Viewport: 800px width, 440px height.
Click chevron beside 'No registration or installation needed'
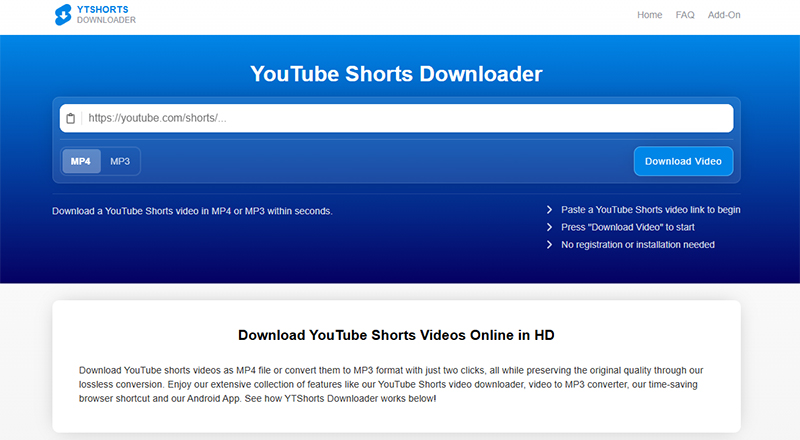(549, 245)
